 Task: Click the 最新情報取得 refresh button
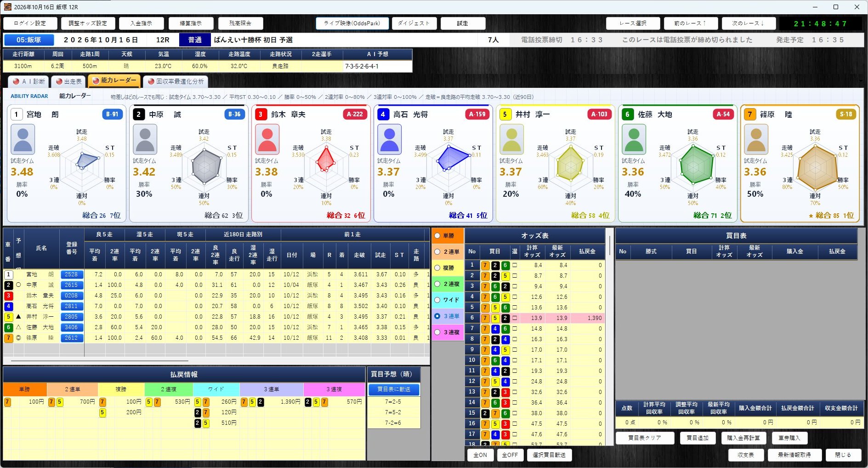pyautogui.click(x=794, y=455)
